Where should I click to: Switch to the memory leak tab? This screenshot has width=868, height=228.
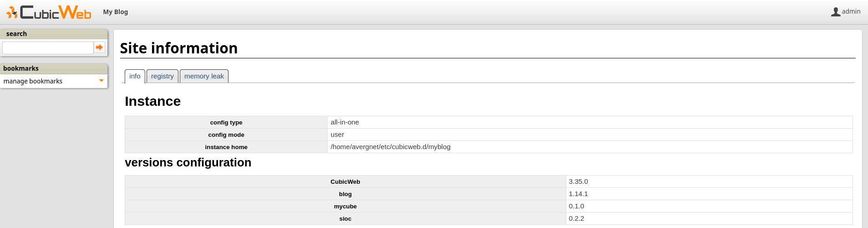[204, 76]
